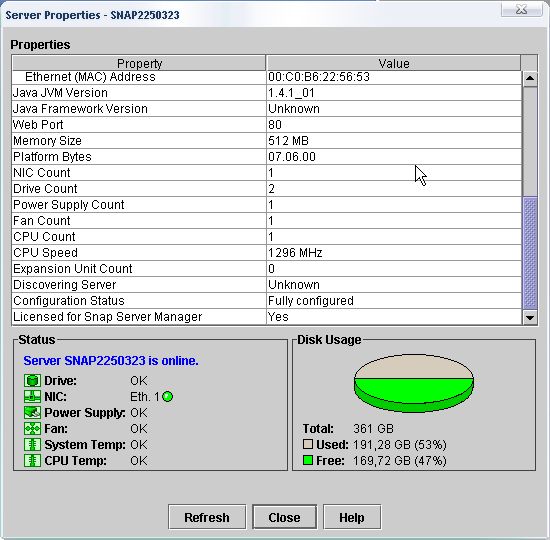Click the properties table scroll-up arrow
This screenshot has width=550, height=540.
(x=530, y=79)
